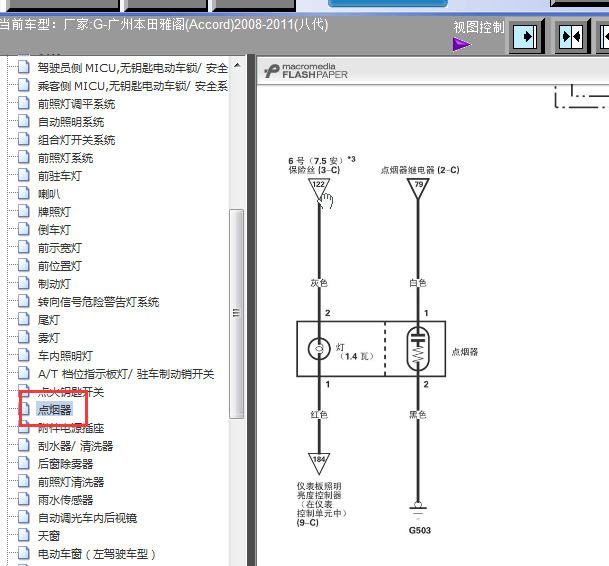Viewport: 609px width, 566px height.
Task: Click the page icon beside 天窗
Action: coord(24,535)
